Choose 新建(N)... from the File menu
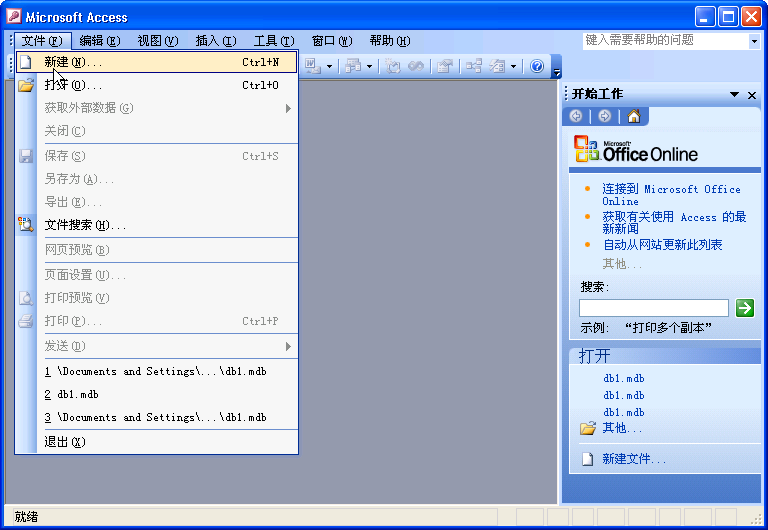 157,62
